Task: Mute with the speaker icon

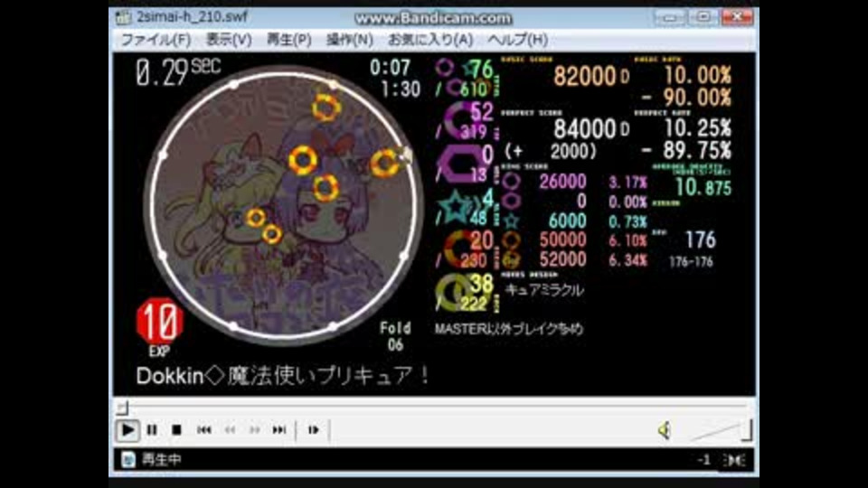Action: click(665, 430)
